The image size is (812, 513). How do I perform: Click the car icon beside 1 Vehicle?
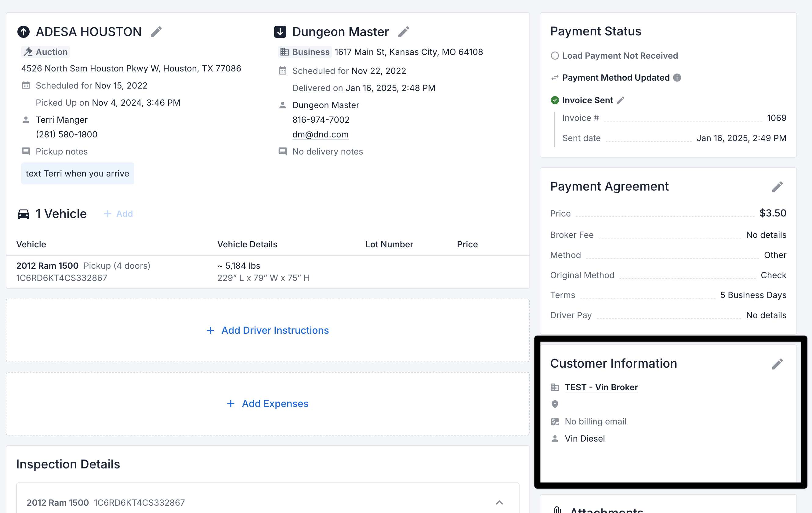(x=23, y=214)
